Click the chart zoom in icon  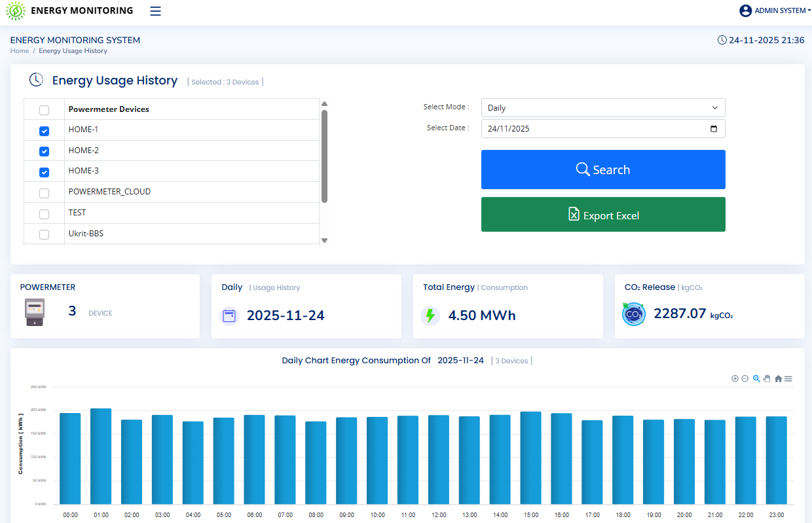(x=735, y=378)
